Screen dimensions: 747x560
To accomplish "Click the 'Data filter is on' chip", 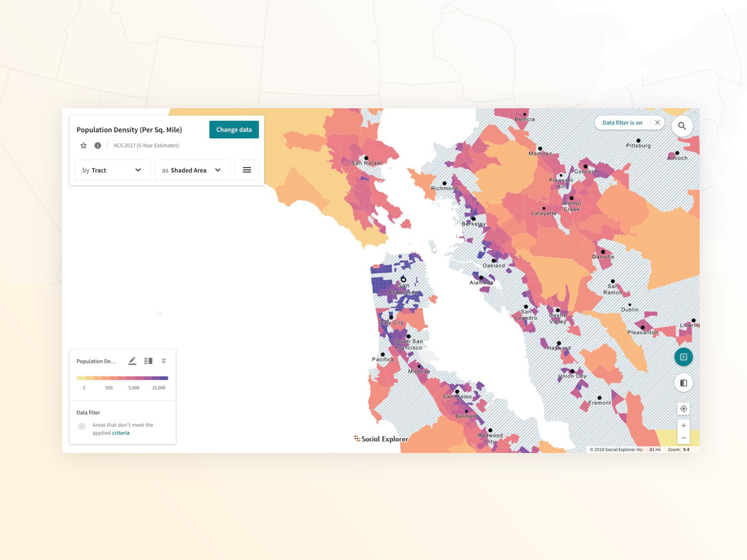I will pos(622,123).
